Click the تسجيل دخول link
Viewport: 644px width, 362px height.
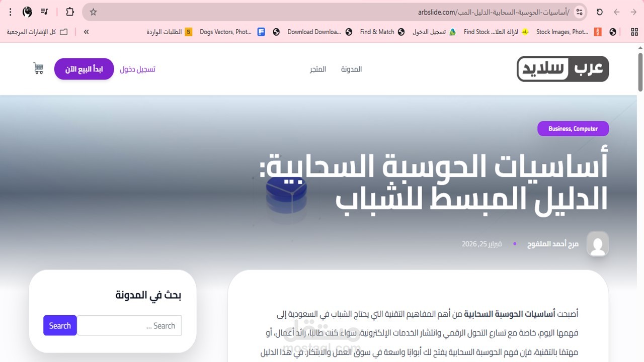coord(137,69)
